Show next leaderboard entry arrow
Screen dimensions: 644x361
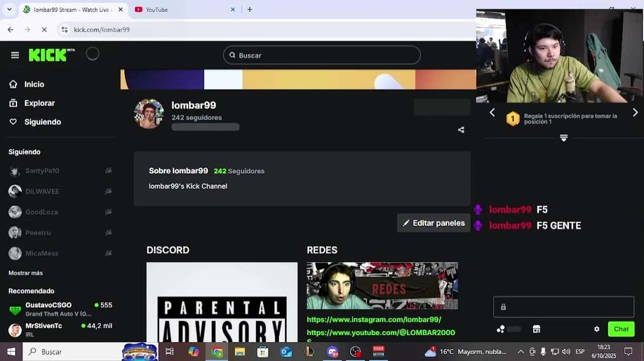click(635, 113)
